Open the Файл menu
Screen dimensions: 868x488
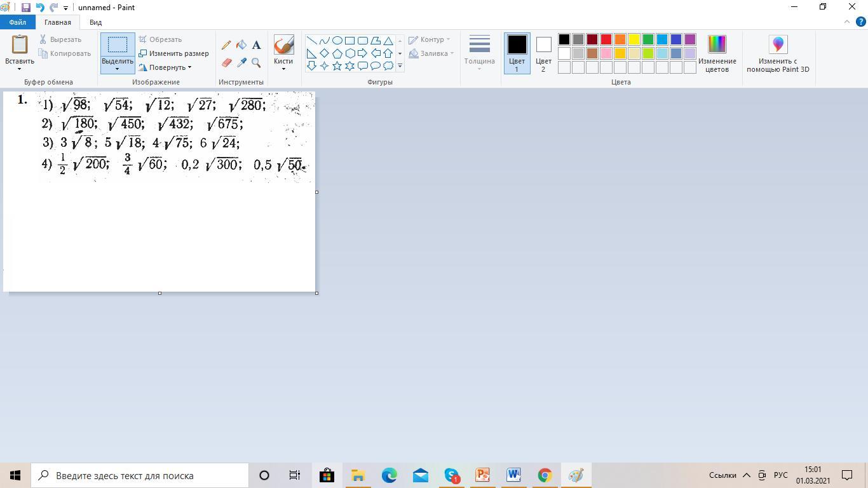tap(18, 22)
